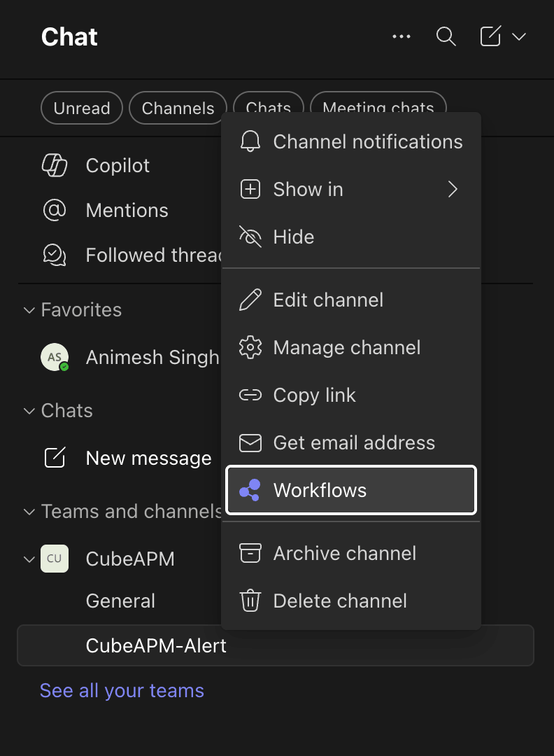Click the Get email address envelope icon
The width and height of the screenshot is (554, 756).
point(250,442)
